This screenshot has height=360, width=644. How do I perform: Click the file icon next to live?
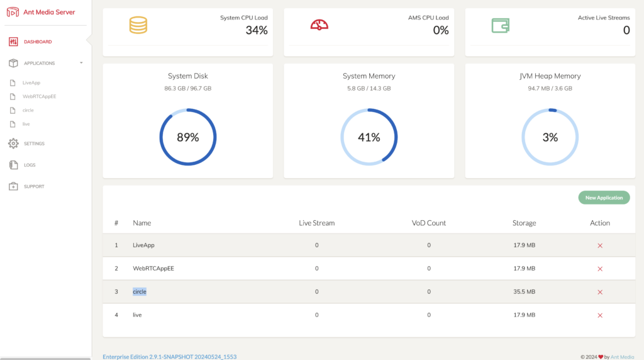click(13, 124)
